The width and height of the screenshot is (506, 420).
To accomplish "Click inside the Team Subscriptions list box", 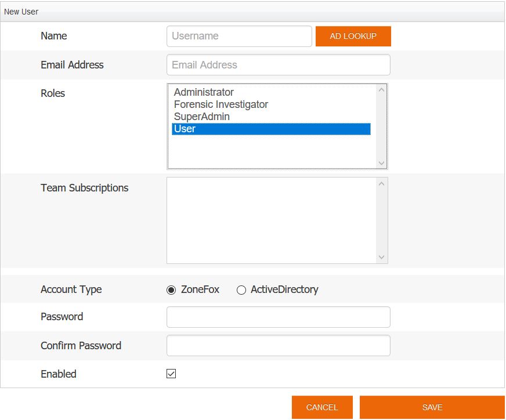I will point(272,220).
